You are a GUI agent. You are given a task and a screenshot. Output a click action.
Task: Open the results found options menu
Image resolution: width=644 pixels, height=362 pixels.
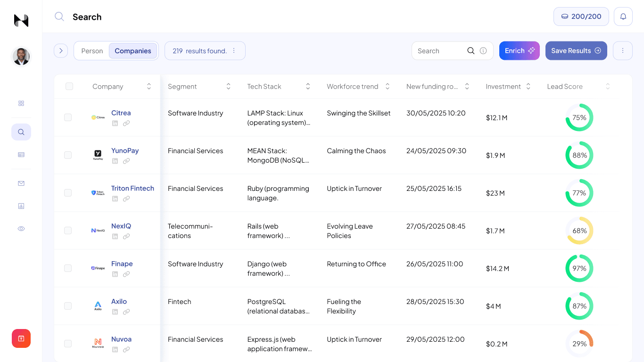pos(234,51)
